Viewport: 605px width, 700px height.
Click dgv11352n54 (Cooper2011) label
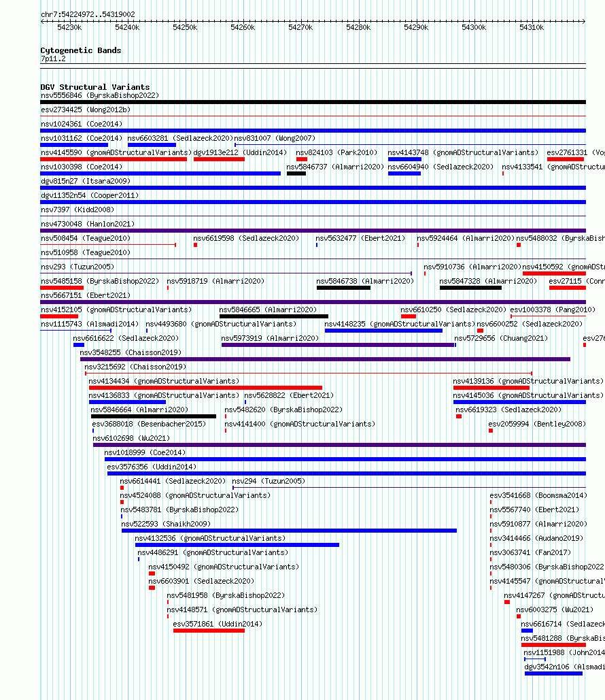tap(90, 195)
